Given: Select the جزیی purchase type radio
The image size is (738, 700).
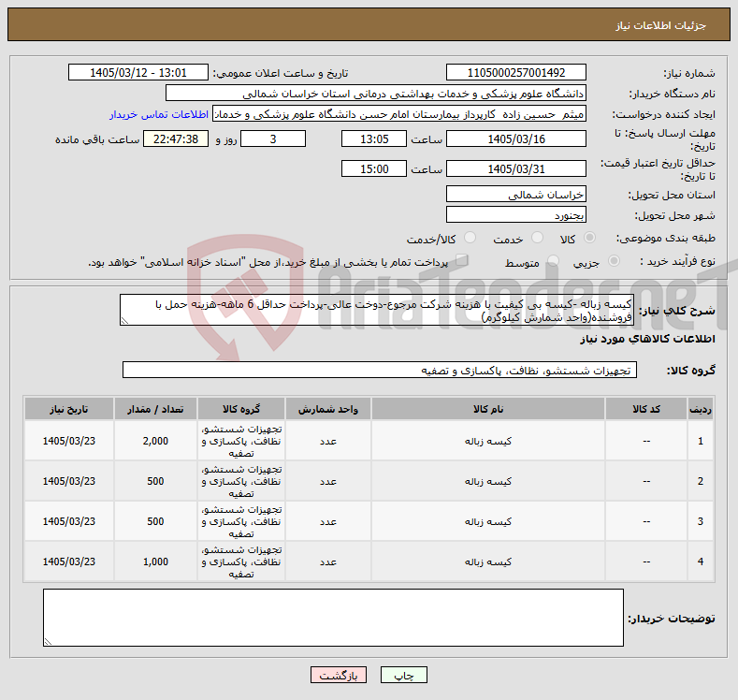Looking at the screenshot, I should pos(614,261).
